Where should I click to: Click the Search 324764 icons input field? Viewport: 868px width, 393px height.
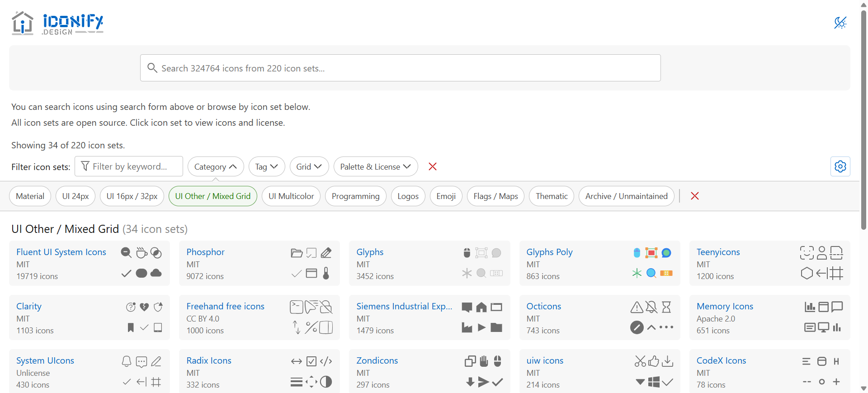click(x=400, y=68)
